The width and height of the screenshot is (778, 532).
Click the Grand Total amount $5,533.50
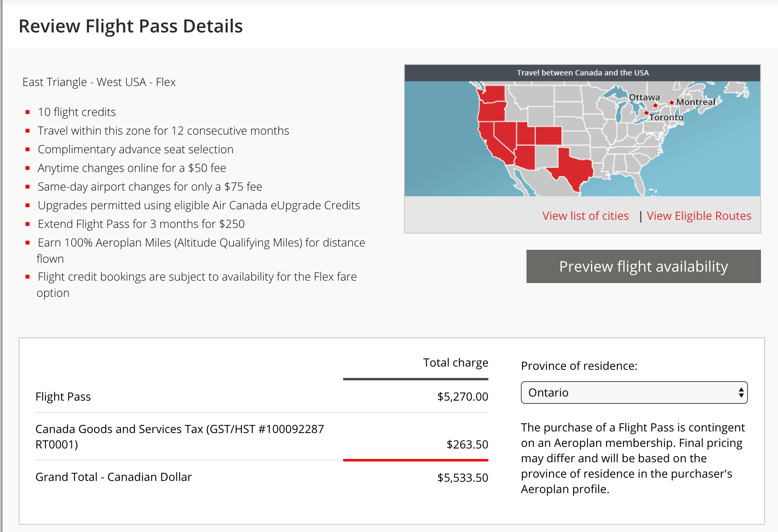(462, 478)
